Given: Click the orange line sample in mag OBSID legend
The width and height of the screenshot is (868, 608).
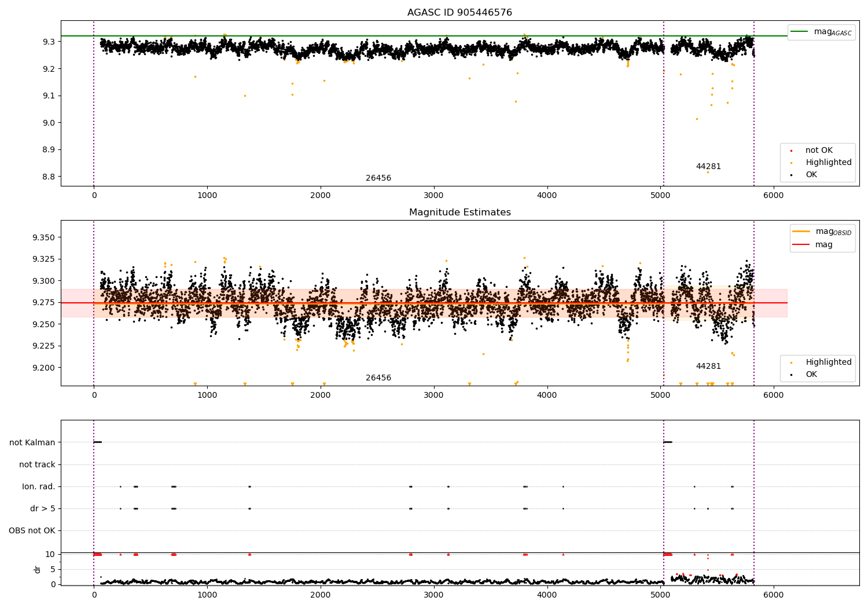Looking at the screenshot, I should pos(801,232).
